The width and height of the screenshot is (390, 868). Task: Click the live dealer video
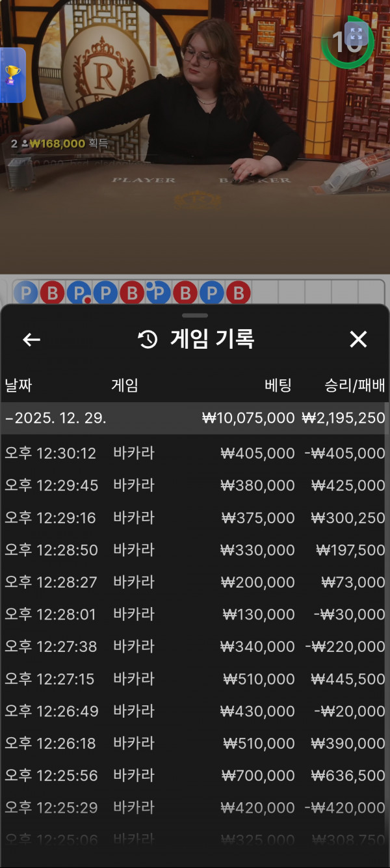195,137
